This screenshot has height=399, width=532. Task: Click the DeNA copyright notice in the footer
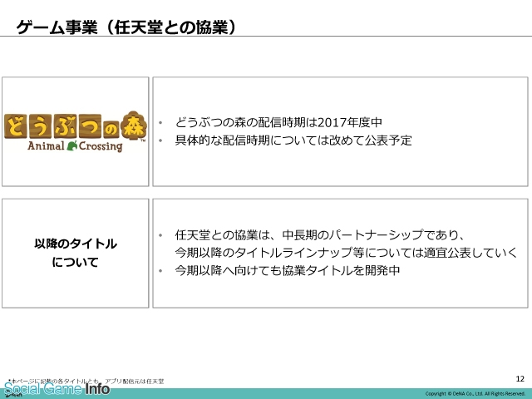pyautogui.click(x=475, y=393)
